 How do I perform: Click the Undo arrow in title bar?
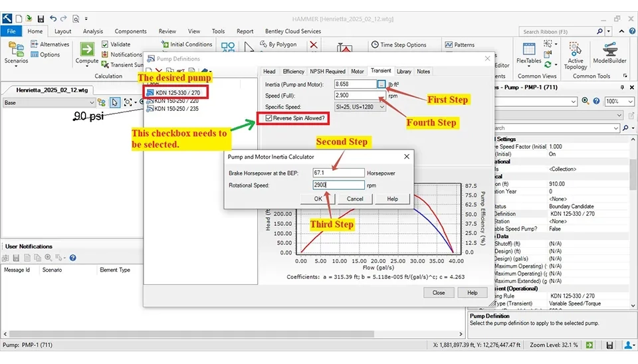click(54, 19)
